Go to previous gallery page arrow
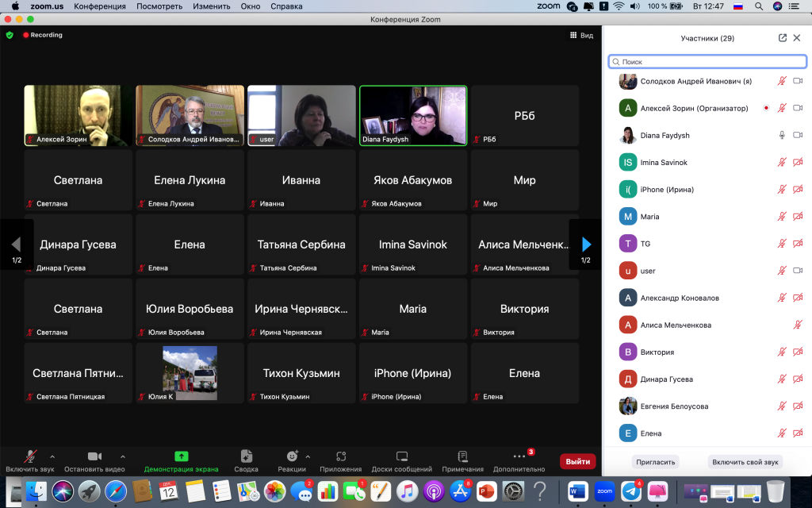812x508 pixels. coord(17,244)
